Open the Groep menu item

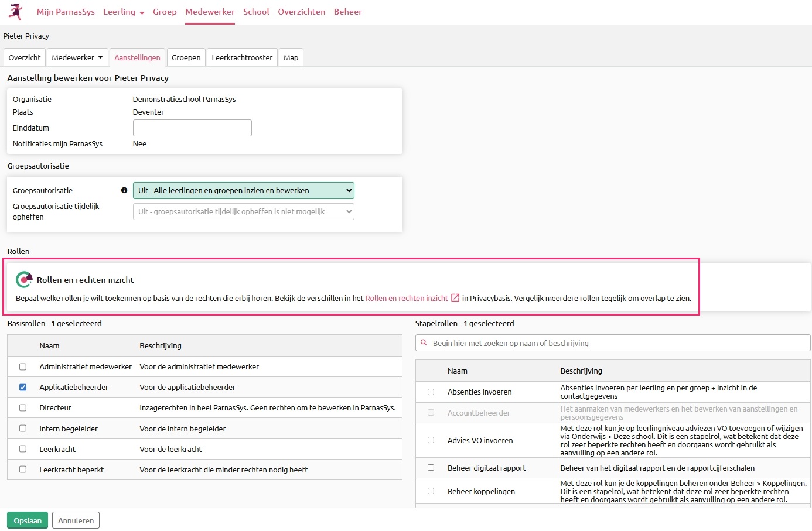(165, 12)
